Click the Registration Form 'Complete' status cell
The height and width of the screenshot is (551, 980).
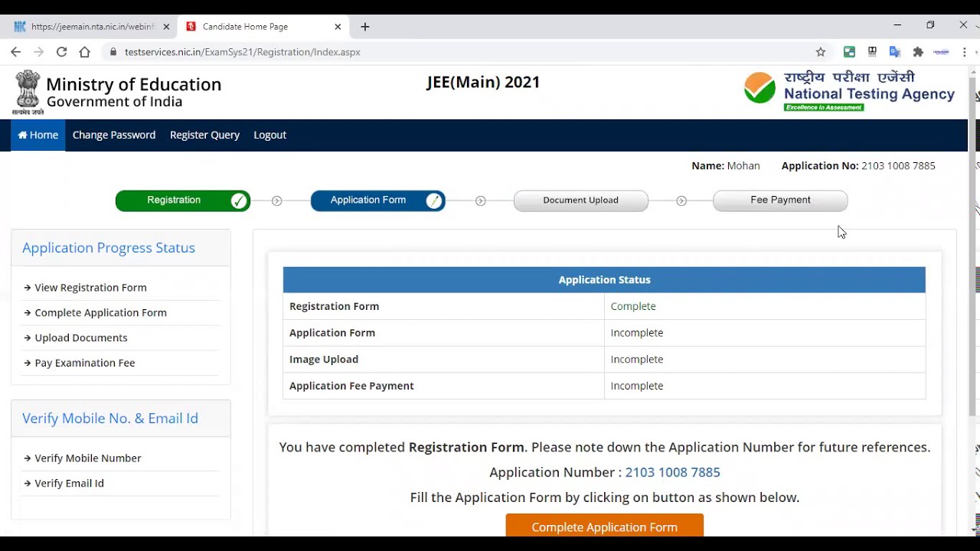tap(765, 306)
